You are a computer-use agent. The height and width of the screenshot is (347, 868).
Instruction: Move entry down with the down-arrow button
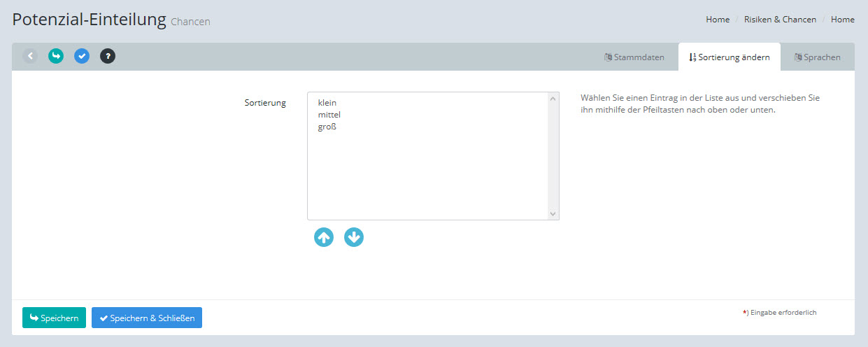click(354, 238)
